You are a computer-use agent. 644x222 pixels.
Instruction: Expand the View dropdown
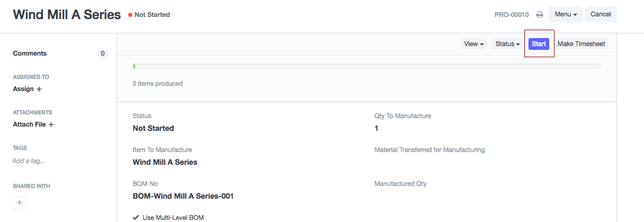[474, 44]
